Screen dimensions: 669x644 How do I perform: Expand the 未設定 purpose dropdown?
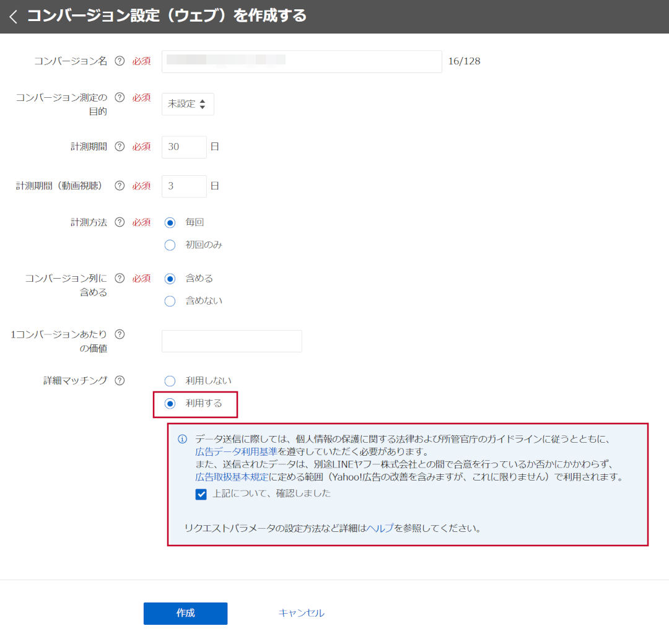[x=188, y=104]
